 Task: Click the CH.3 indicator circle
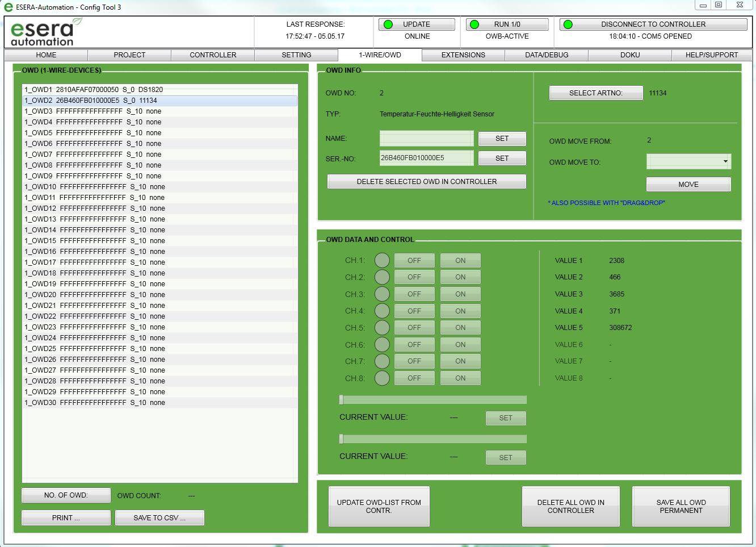point(382,294)
